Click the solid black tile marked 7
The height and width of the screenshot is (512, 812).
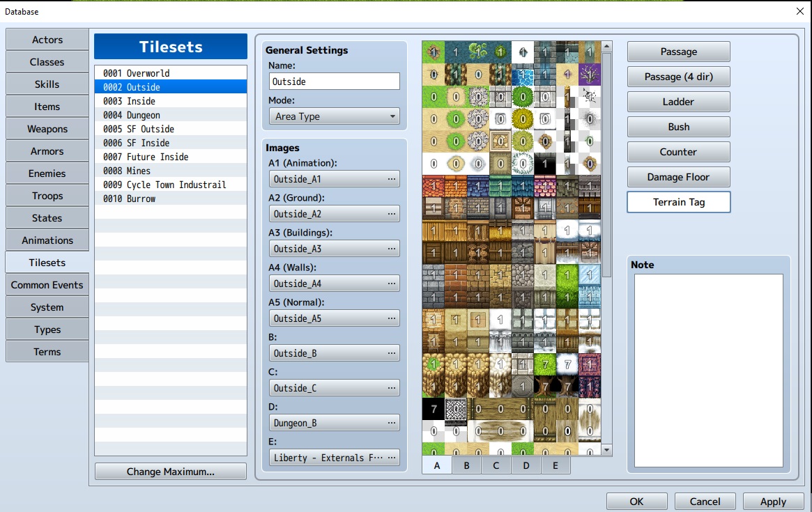point(434,409)
